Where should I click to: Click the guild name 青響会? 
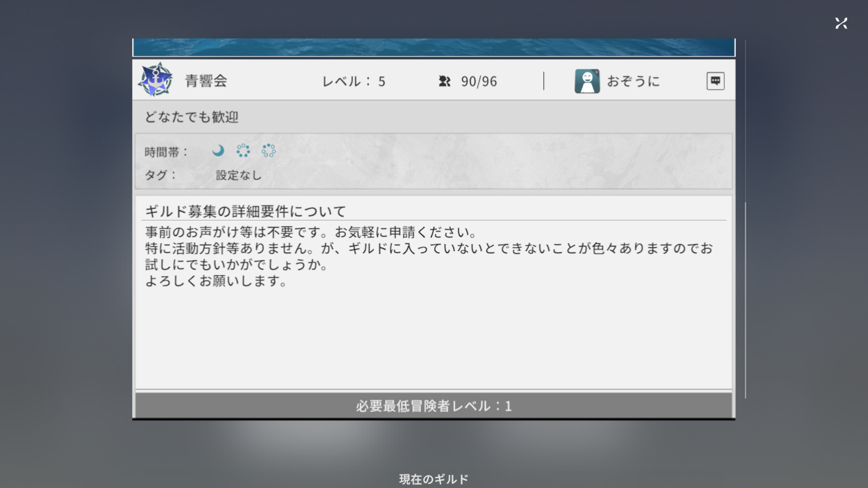(206, 81)
